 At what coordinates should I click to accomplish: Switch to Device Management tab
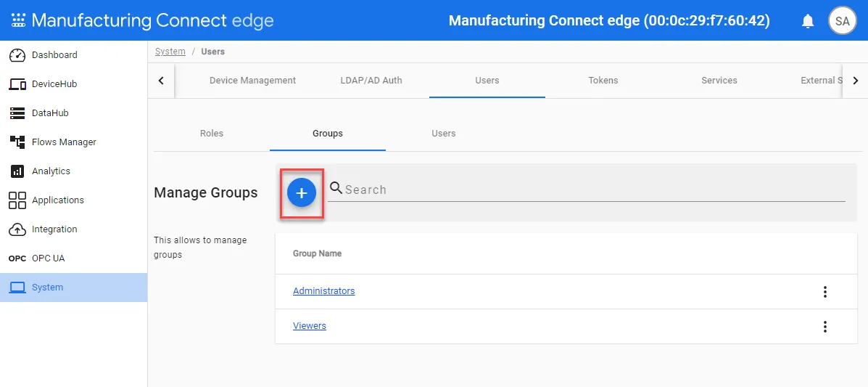(252, 81)
